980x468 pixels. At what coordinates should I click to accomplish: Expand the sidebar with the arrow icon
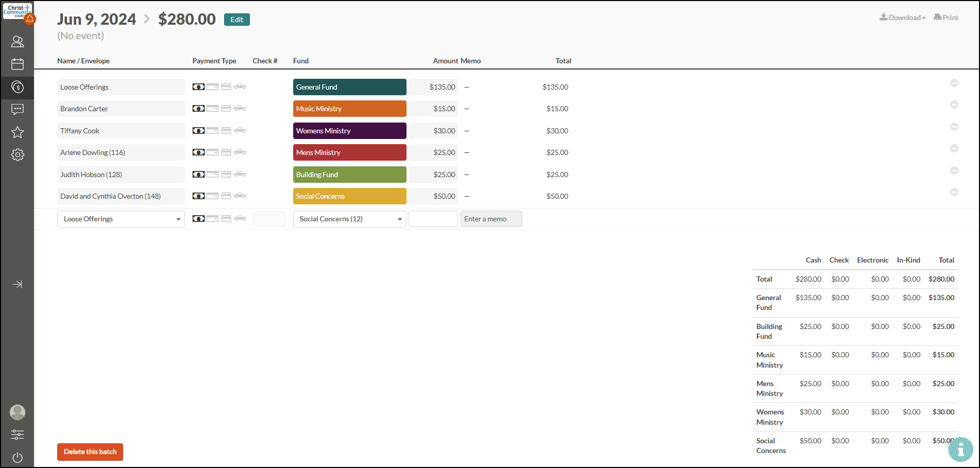coord(18,284)
